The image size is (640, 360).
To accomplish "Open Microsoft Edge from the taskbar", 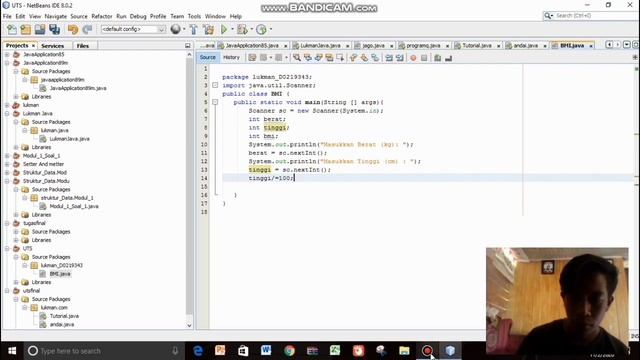I will 198,351.
